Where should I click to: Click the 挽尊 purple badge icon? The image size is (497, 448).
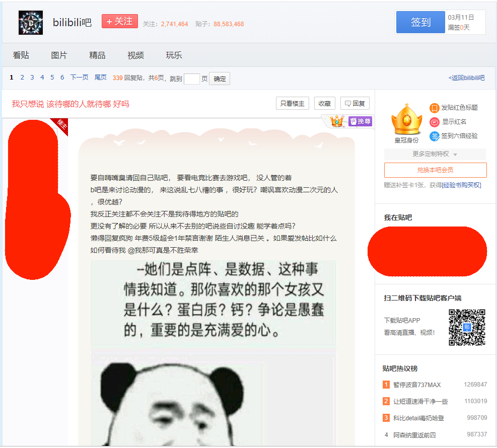tap(360, 121)
